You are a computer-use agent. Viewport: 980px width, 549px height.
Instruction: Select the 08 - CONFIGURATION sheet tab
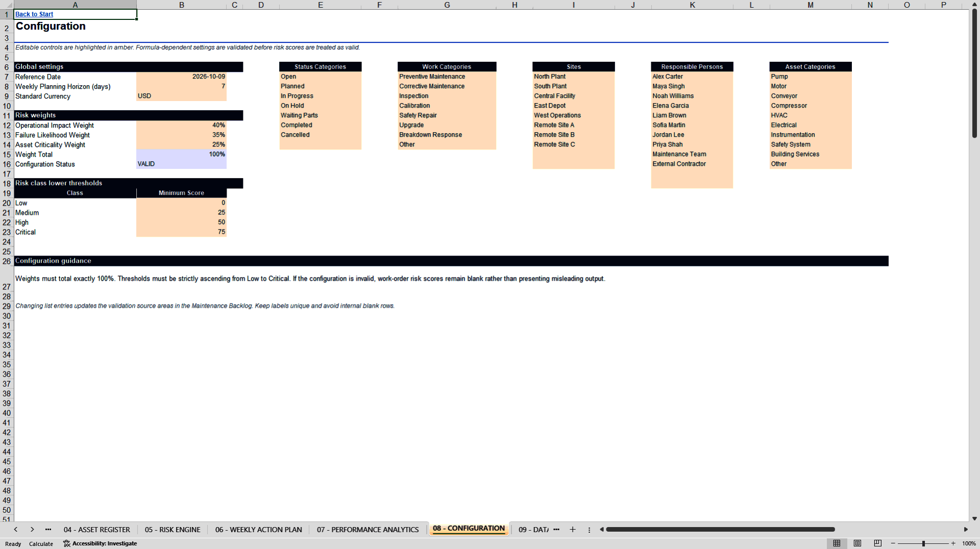pos(469,529)
